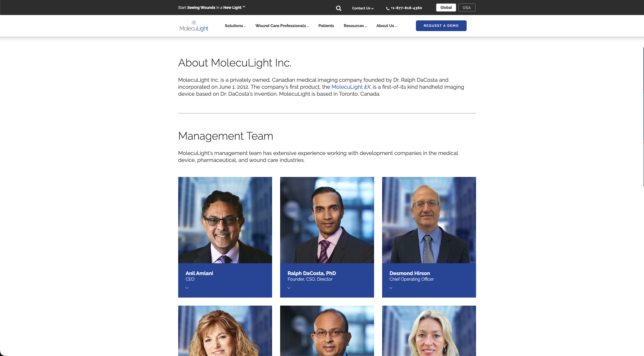Screen dimensions: 644x356
Task: Expand Anil Amlani bio chevron
Action: [x=187, y=288]
